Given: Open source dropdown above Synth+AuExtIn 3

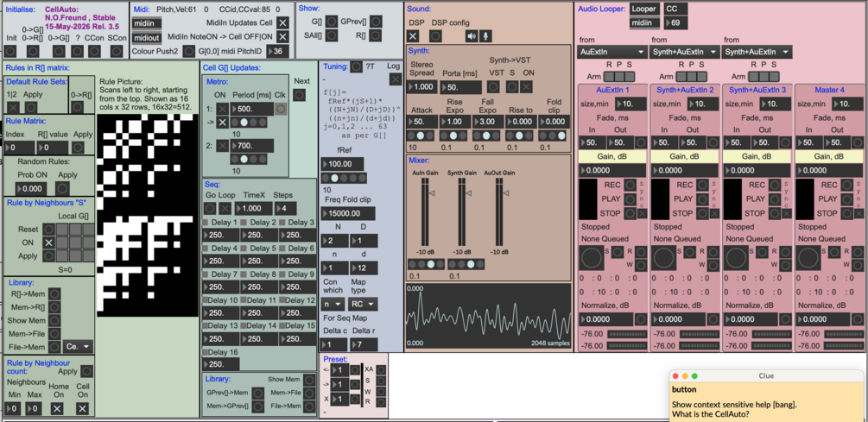Looking at the screenshot, I should coord(757,52).
